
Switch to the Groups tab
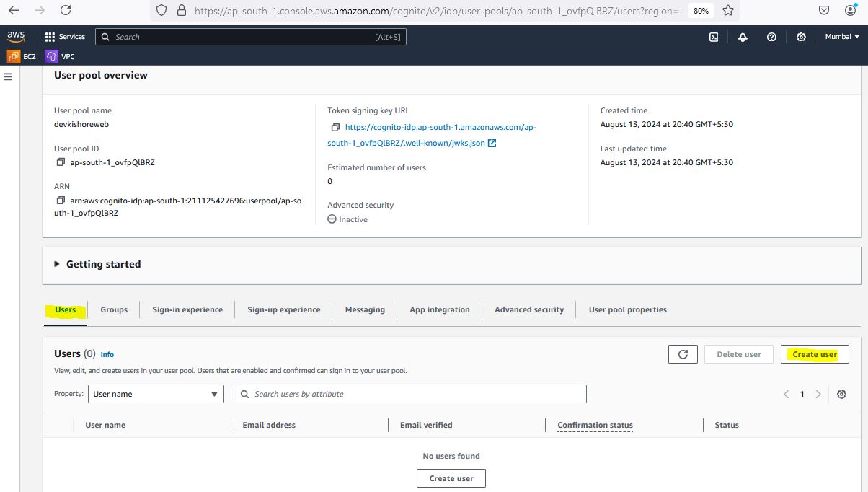(x=114, y=309)
